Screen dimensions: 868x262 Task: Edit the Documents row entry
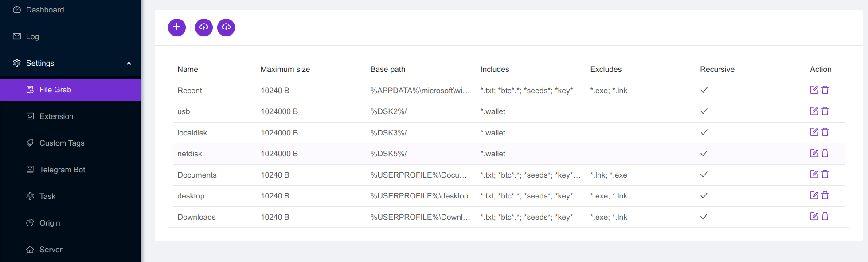pos(814,175)
